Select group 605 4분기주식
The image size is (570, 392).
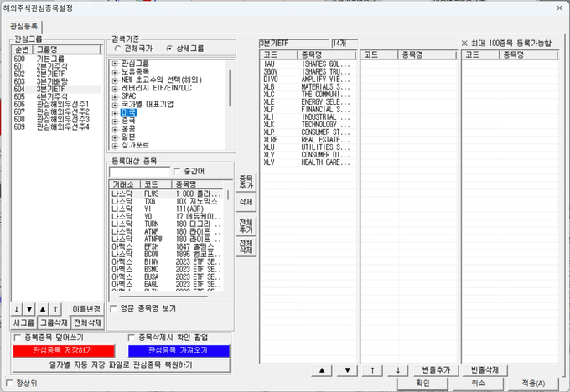click(x=56, y=96)
